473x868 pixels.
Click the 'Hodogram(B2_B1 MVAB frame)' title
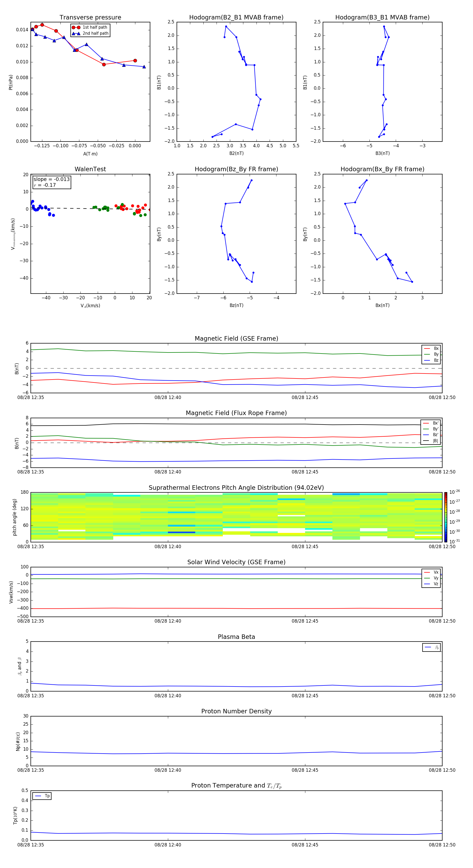tap(236, 18)
